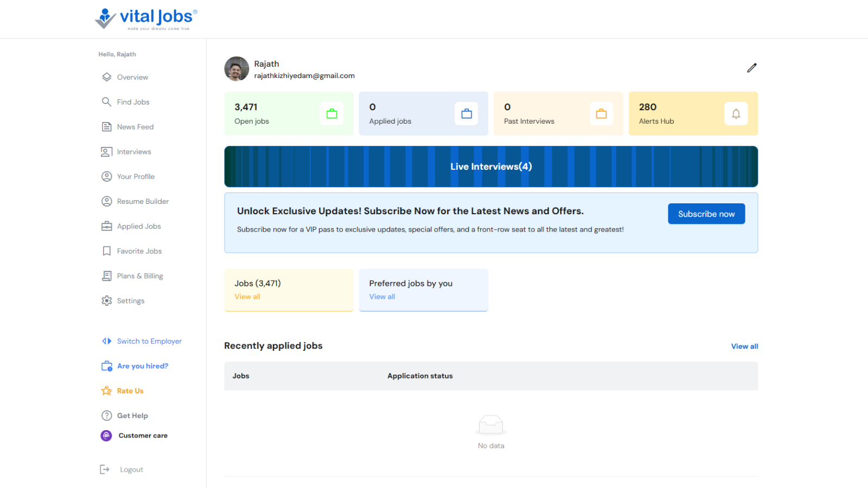The image size is (868, 488).
Task: Show Favorite Jobs list
Action: pyautogui.click(x=139, y=251)
